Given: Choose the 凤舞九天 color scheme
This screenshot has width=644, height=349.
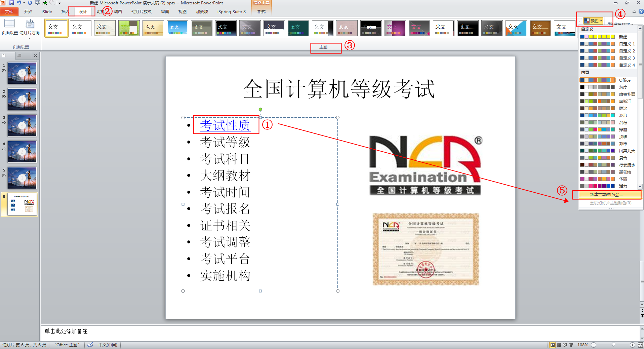Looking at the screenshot, I should pyautogui.click(x=608, y=151).
